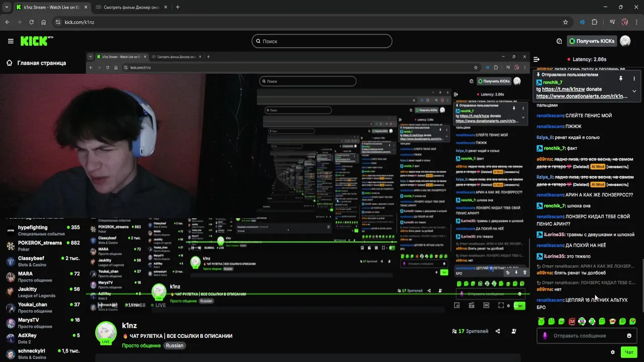
Task: Focus the Поиск search field
Action: point(322,41)
